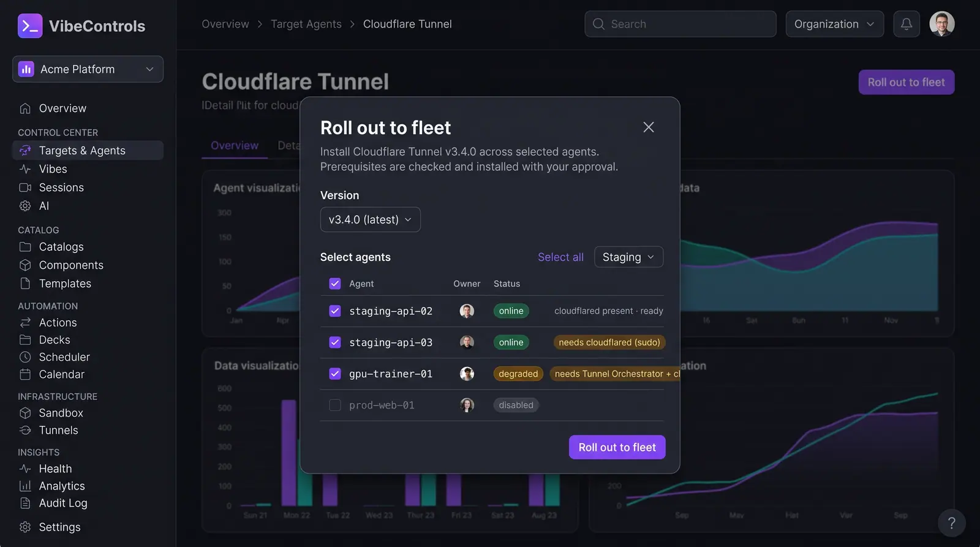The height and width of the screenshot is (547, 980).
Task: Click prod-web-01 agent name
Action: pos(382,405)
